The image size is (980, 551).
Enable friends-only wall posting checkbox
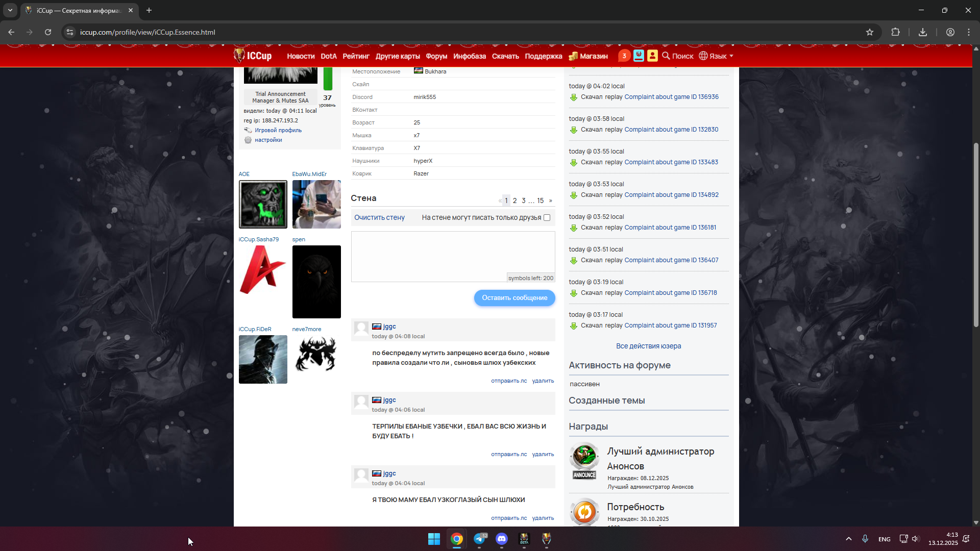coord(547,218)
